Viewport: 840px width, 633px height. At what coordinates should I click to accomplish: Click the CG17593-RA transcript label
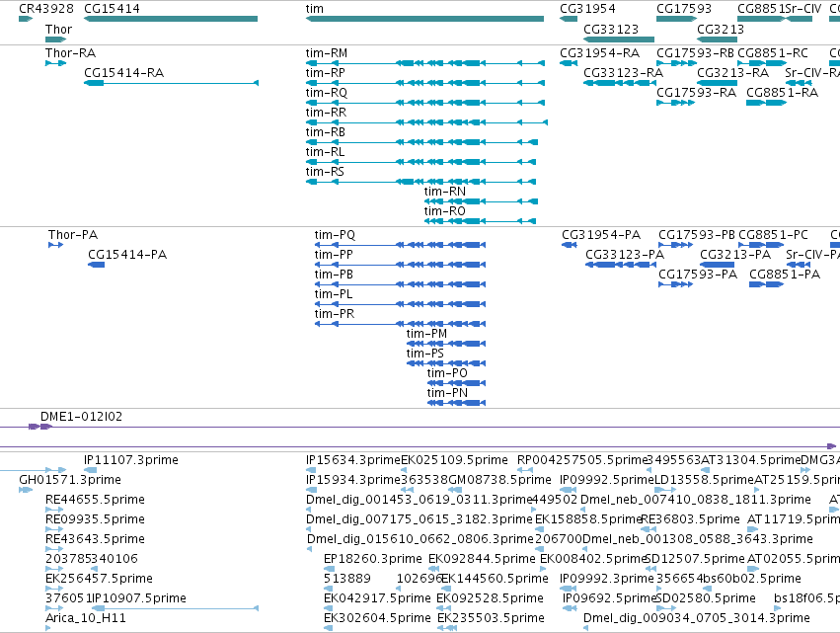pyautogui.click(x=697, y=93)
